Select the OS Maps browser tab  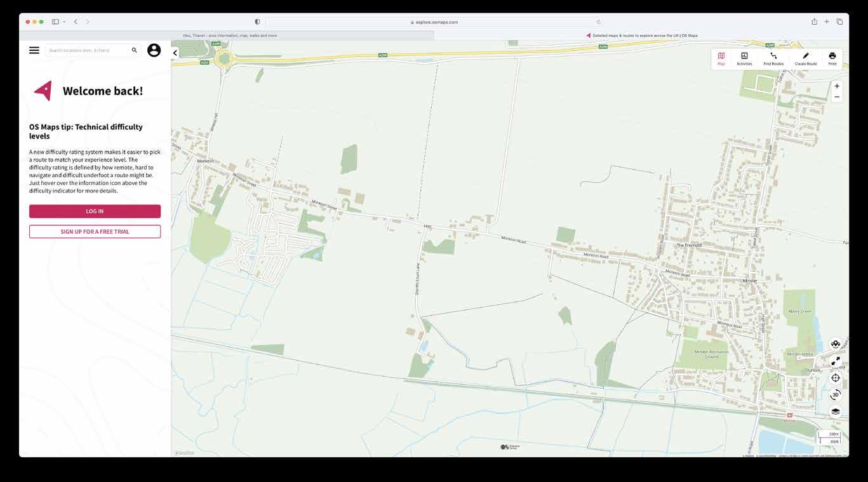pyautogui.click(x=641, y=36)
